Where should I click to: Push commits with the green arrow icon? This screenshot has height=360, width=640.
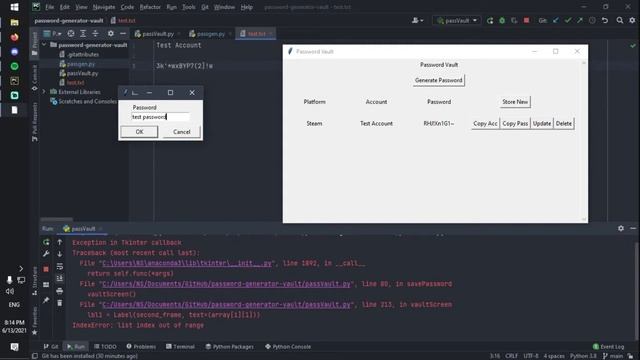click(x=580, y=20)
